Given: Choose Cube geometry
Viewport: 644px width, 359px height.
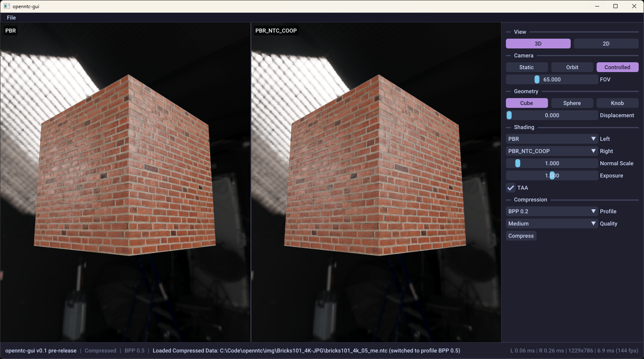Looking at the screenshot, I should click(527, 103).
